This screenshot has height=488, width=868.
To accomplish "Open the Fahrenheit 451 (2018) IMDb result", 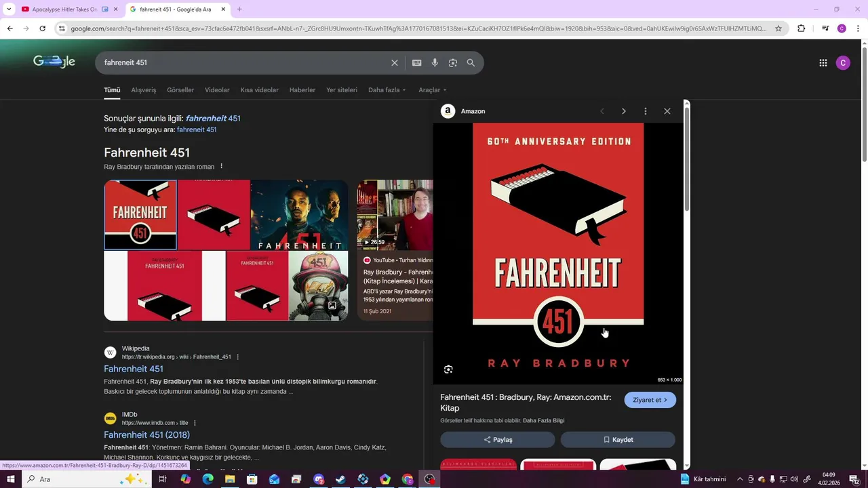I will [x=146, y=434].
